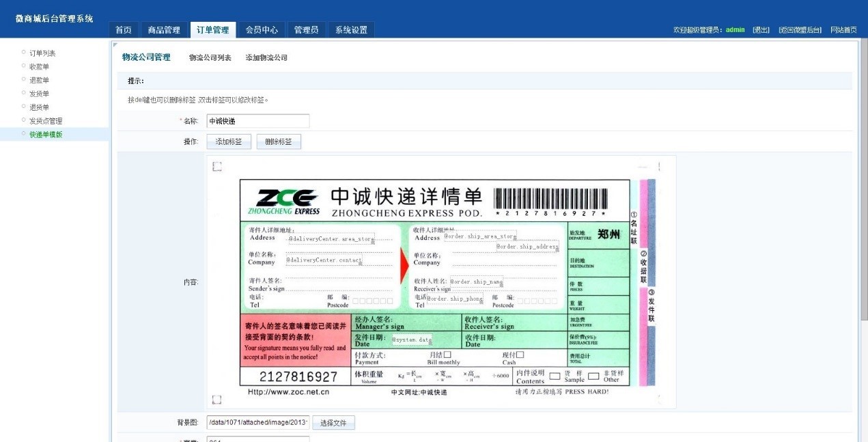Click the 退出 logout link
The image size is (868, 442).
[761, 30]
